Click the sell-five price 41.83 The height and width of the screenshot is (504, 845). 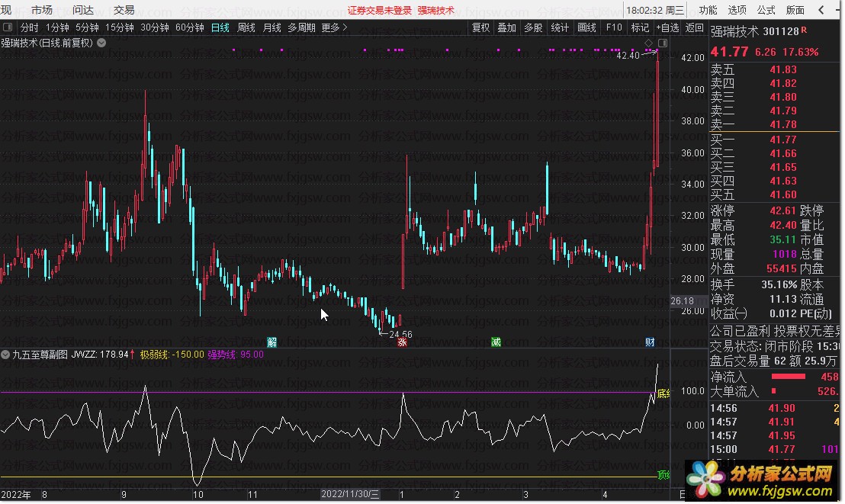click(x=783, y=69)
